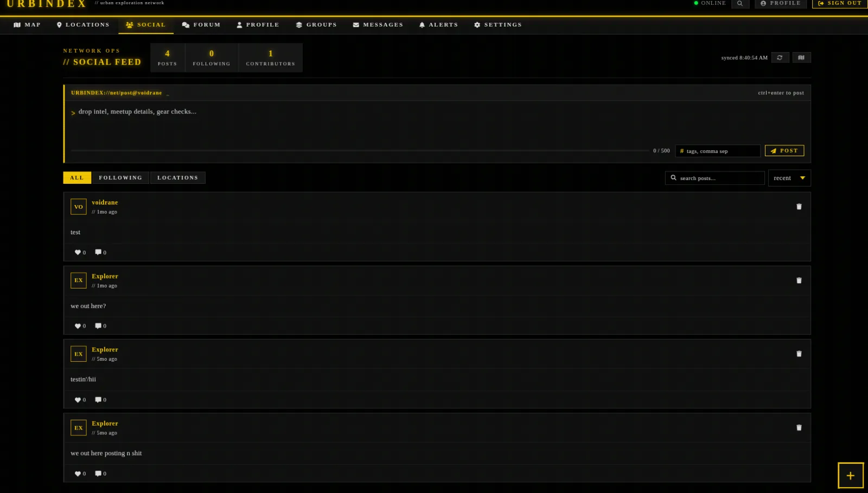The width and height of the screenshot is (868, 493).
Task: Open the Map page in navigation
Action: pos(27,25)
